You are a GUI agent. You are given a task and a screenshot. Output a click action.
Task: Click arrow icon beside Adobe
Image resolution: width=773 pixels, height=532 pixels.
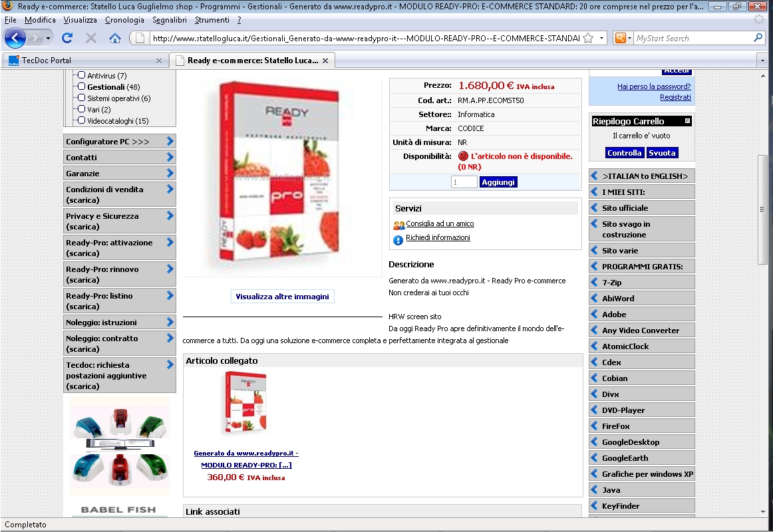[x=595, y=315]
